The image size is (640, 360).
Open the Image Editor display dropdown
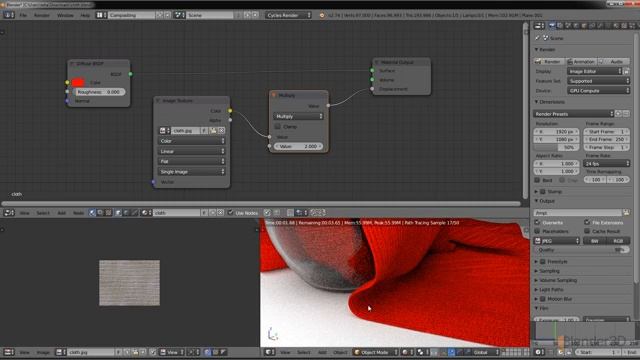click(595, 71)
